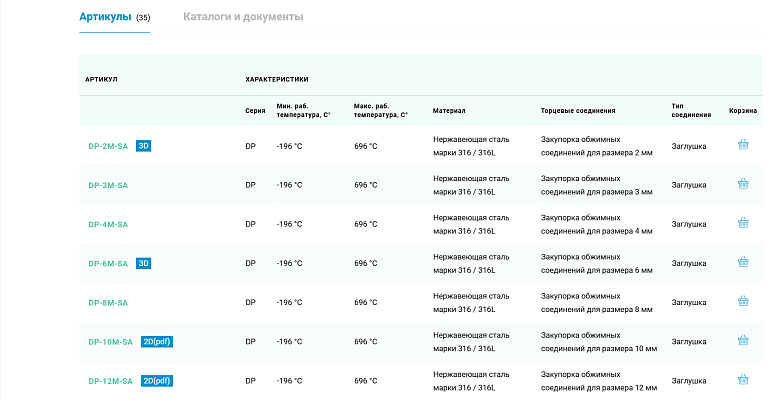
Task: Click cart icon for DP-4M-SA
Action: pyautogui.click(x=743, y=224)
